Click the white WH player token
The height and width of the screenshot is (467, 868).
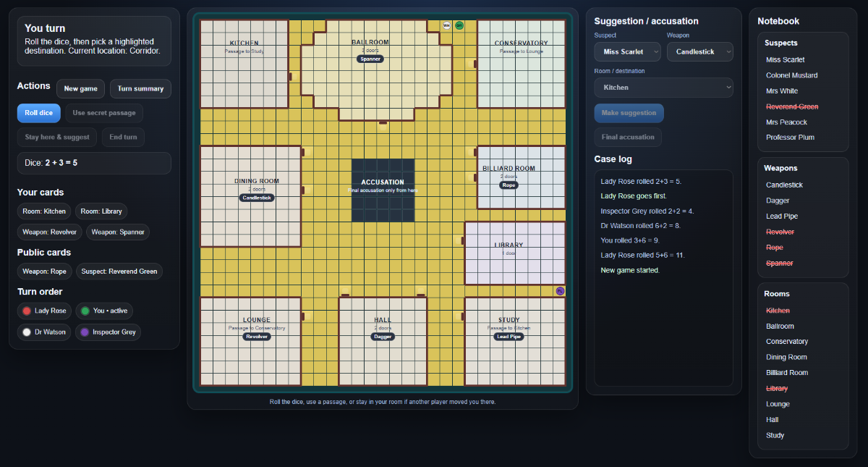coord(446,25)
